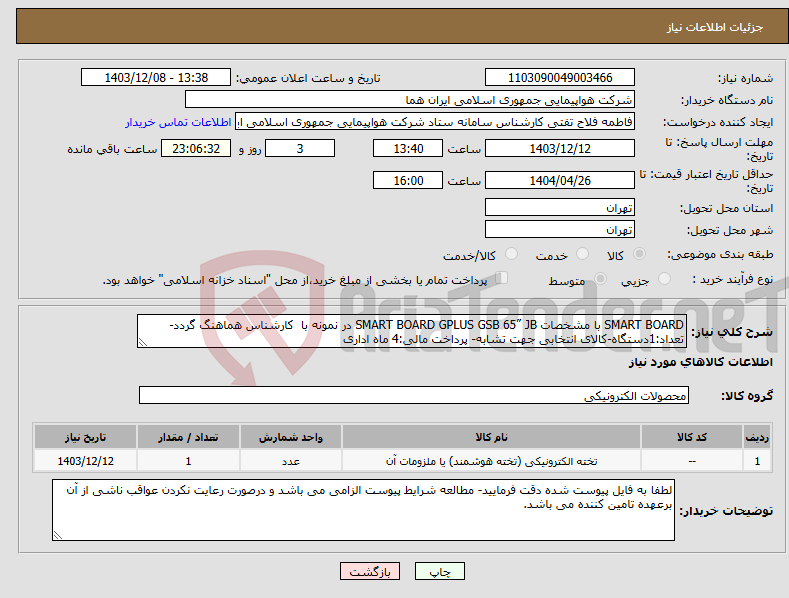Click the general description SMART BOARD text area
Image resolution: width=789 pixels, height=598 pixels.
click(412, 331)
